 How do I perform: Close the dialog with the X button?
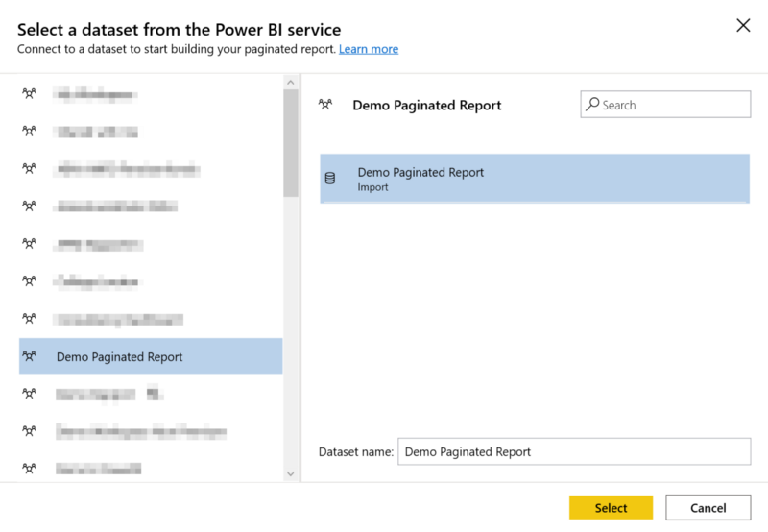tap(743, 26)
